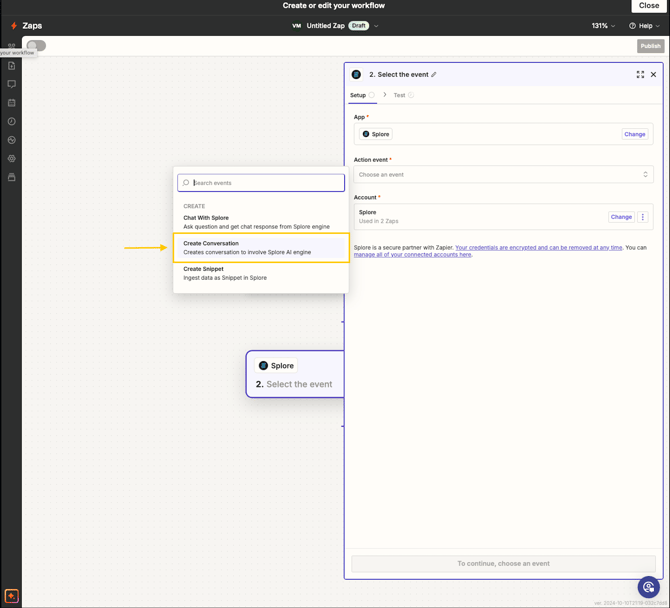Click the Close button at top right
This screenshot has width=670, height=608.
(649, 6)
